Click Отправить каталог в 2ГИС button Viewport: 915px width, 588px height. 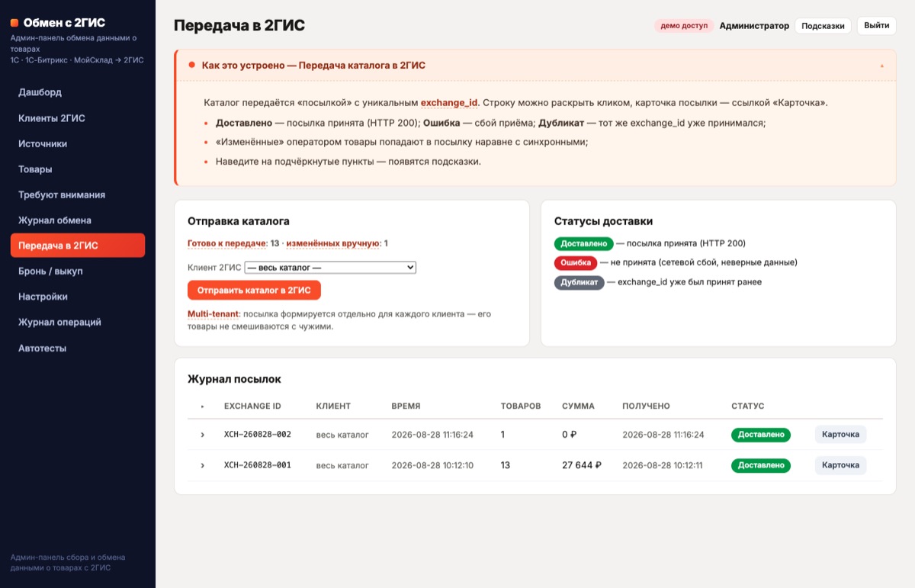pyautogui.click(x=254, y=291)
